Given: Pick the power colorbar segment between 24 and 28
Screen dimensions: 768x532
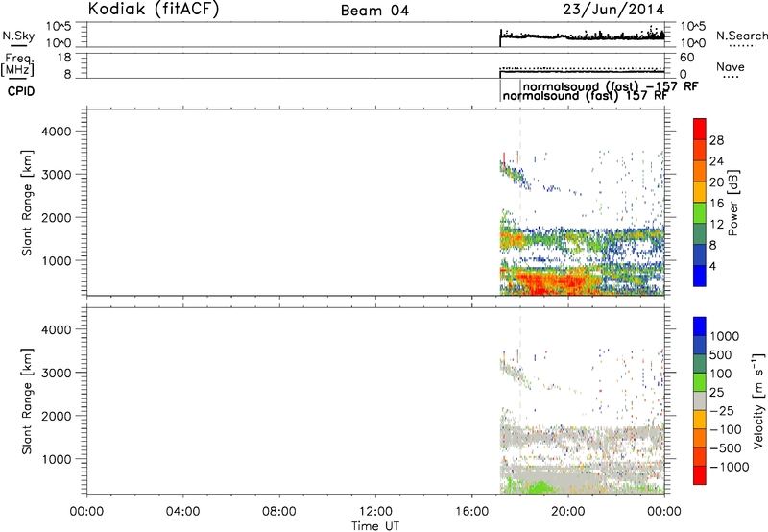Looking at the screenshot, I should (x=700, y=150).
